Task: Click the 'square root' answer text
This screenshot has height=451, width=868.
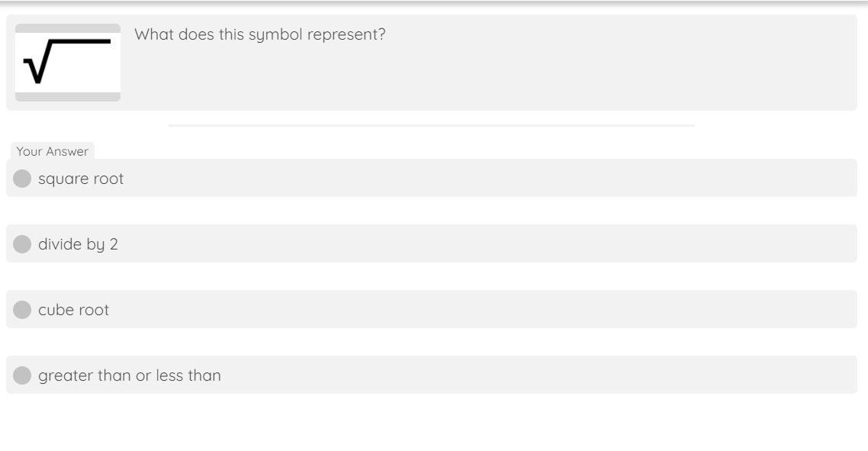Action: (x=81, y=179)
